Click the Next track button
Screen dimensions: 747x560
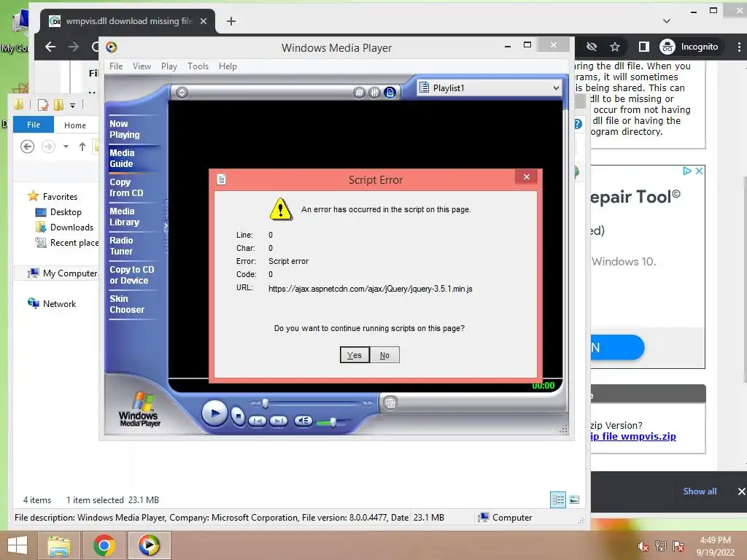click(279, 421)
